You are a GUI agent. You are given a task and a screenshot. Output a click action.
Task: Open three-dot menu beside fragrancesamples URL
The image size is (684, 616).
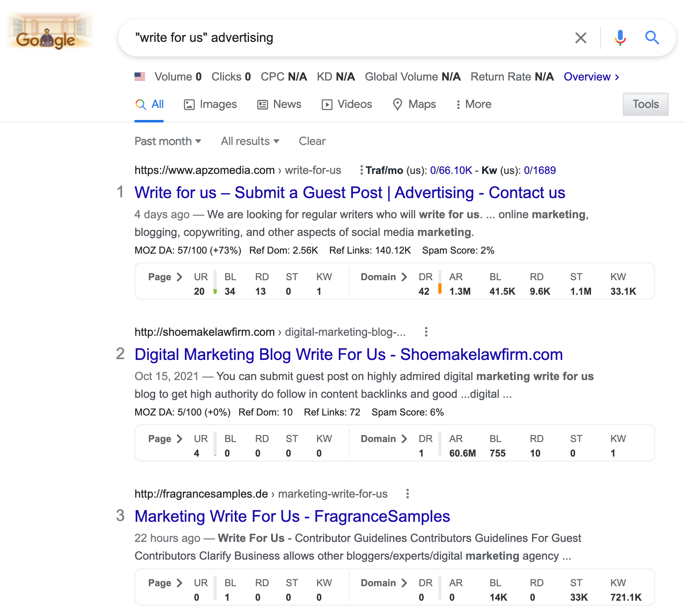pyautogui.click(x=407, y=494)
